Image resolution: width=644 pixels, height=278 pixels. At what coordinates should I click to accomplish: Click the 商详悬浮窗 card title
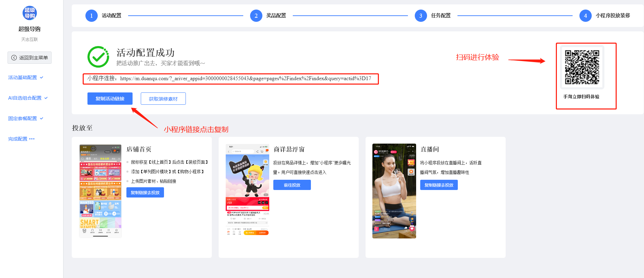pyautogui.click(x=289, y=149)
